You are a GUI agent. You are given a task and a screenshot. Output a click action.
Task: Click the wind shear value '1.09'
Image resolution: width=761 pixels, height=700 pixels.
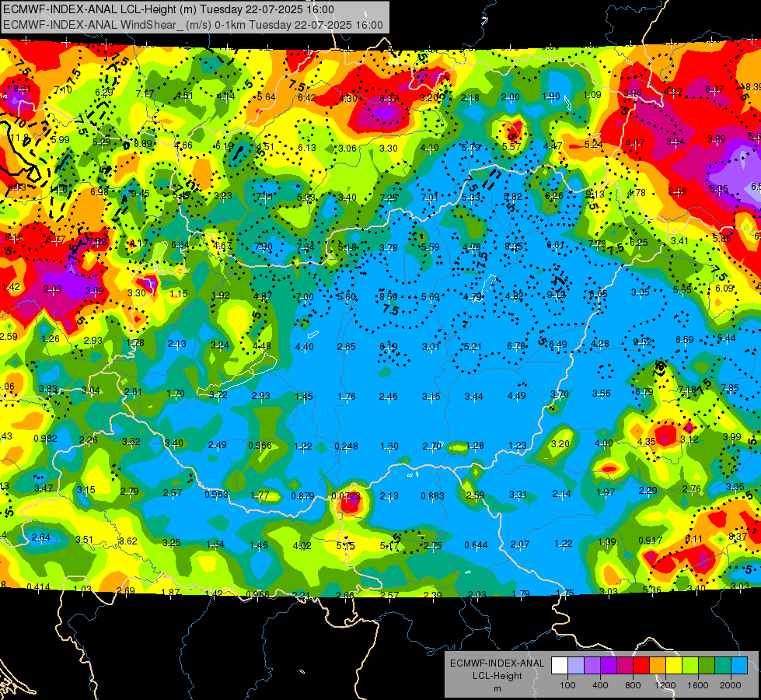pyautogui.click(x=592, y=95)
